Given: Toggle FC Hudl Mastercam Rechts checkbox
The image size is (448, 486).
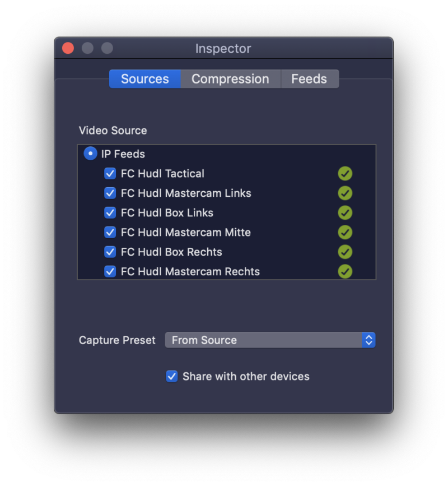Looking at the screenshot, I should coord(110,271).
